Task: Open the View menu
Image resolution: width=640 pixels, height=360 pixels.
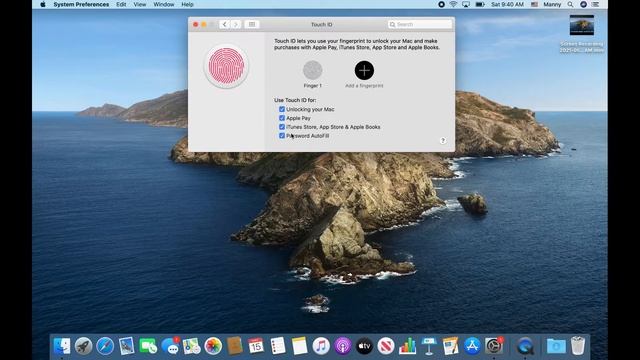Action: pos(140,4)
